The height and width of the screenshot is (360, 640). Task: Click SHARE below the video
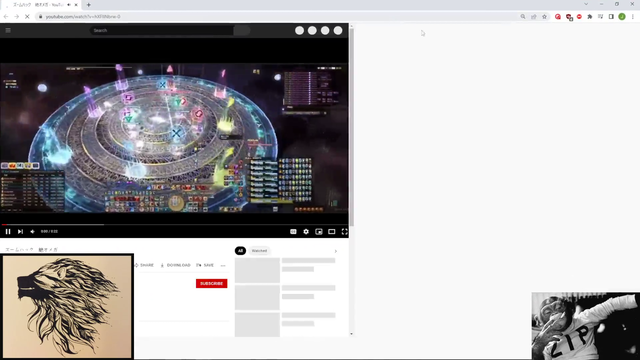pyautogui.click(x=144, y=265)
